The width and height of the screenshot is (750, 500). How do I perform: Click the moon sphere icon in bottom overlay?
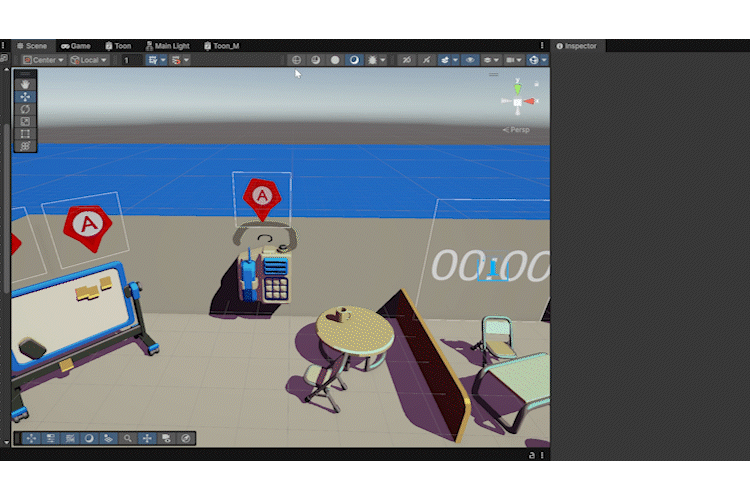(x=89, y=438)
